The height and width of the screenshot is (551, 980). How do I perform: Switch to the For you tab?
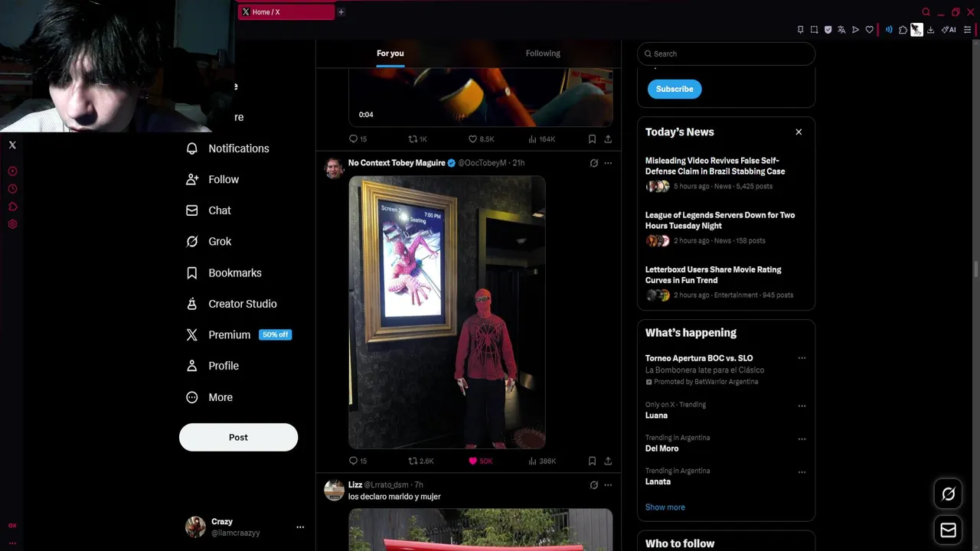[x=390, y=53]
